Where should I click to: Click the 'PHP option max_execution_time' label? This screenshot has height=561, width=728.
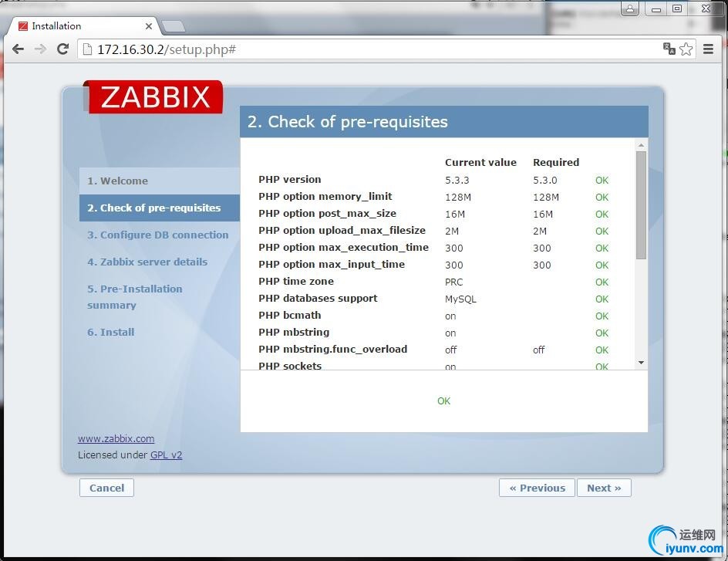pos(344,248)
